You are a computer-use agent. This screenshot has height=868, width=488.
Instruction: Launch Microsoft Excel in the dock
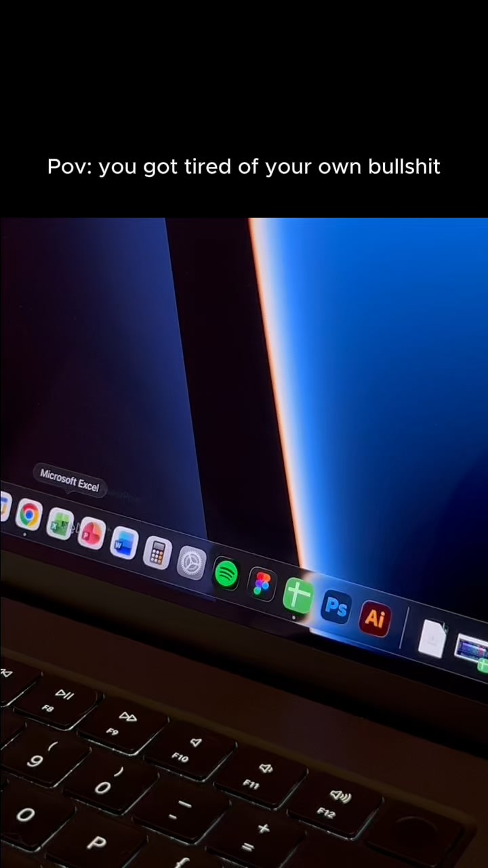60,524
